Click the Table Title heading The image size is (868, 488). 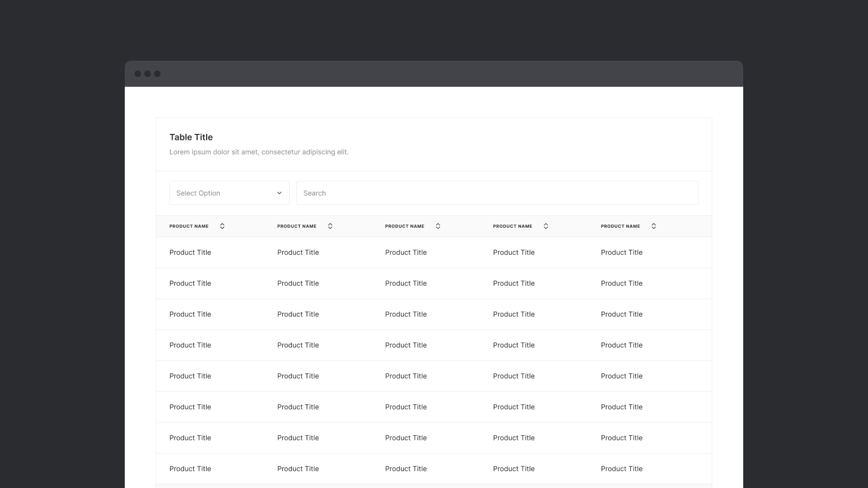click(191, 137)
